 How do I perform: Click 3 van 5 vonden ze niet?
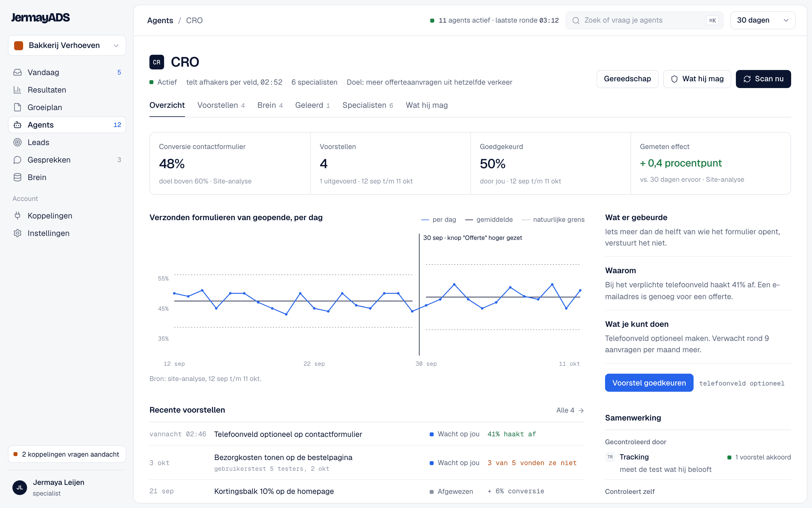point(532,463)
